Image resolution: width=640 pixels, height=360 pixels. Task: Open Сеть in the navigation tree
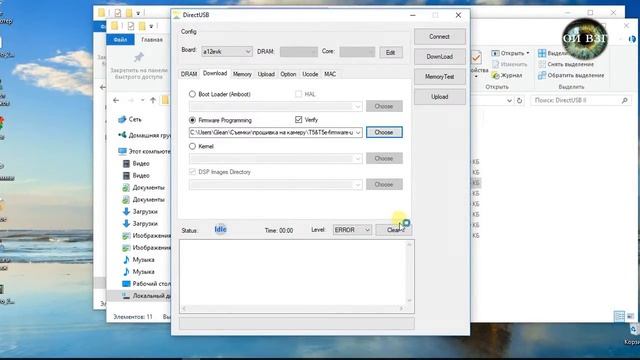pyautogui.click(x=129, y=119)
